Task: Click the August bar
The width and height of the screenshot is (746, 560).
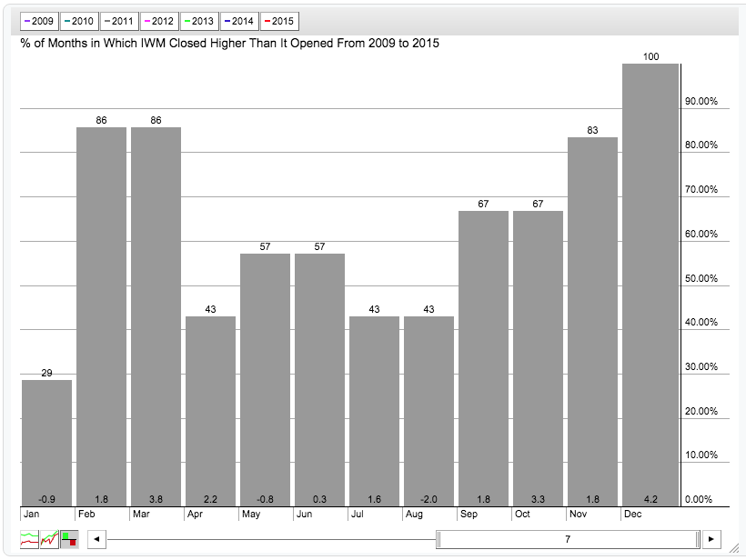Action: point(428,411)
